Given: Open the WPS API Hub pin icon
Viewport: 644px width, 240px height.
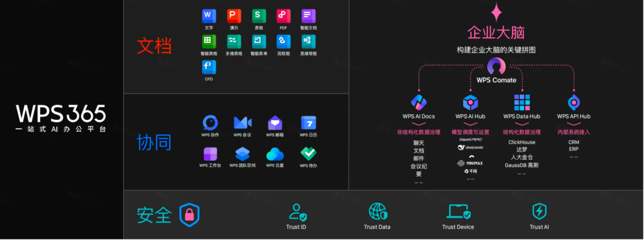Looking at the screenshot, I should (574, 103).
